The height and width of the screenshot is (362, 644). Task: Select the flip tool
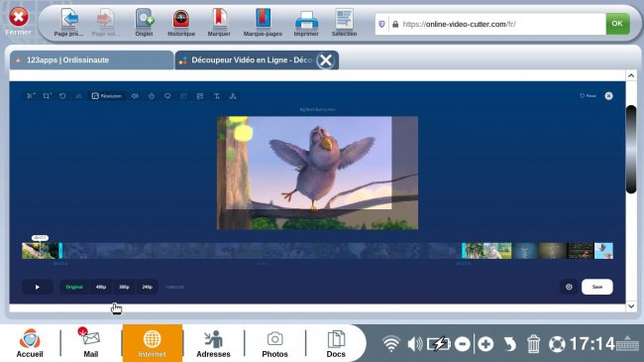click(x=79, y=96)
